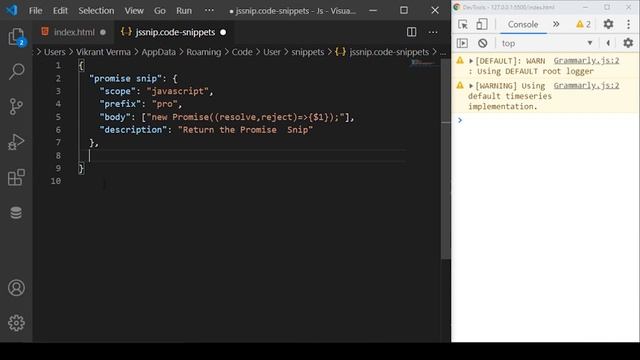Click the editor vertical scrollbar
Image resolution: width=640 pixels, height=360 pixels.
(446, 159)
